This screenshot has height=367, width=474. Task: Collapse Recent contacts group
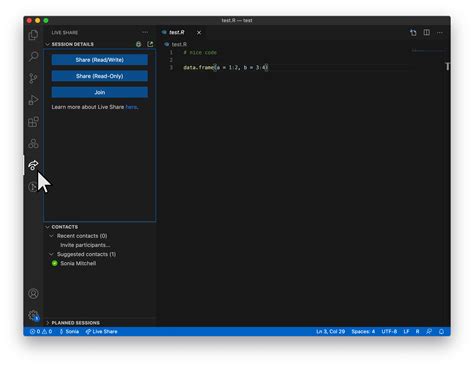51,236
